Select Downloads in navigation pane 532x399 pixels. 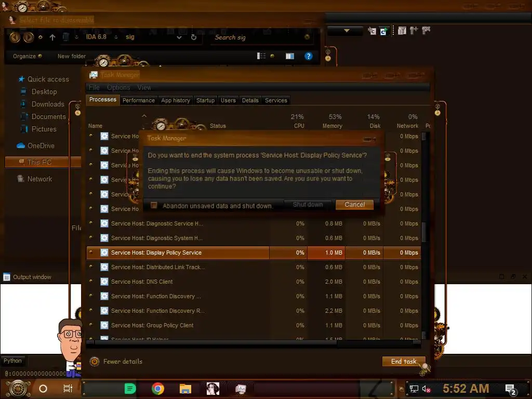48,104
